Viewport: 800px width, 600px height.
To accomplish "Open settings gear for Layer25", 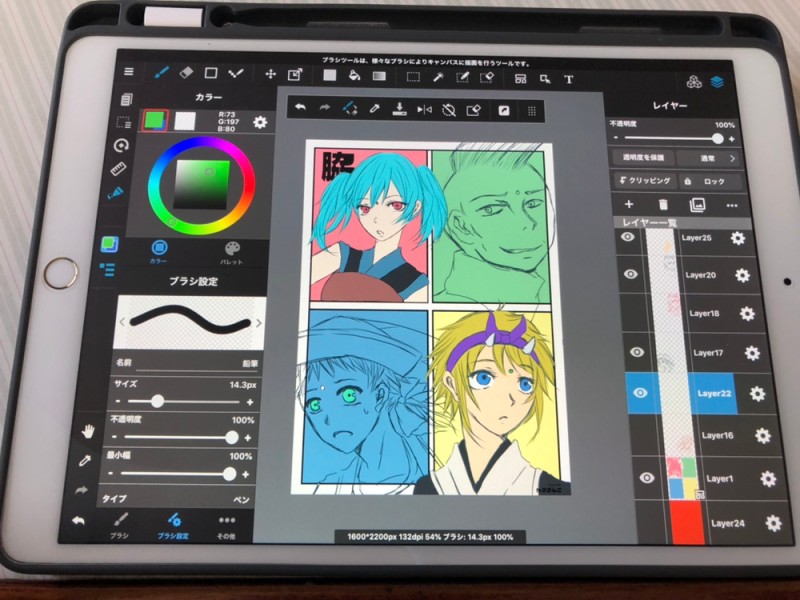I will [x=738, y=238].
